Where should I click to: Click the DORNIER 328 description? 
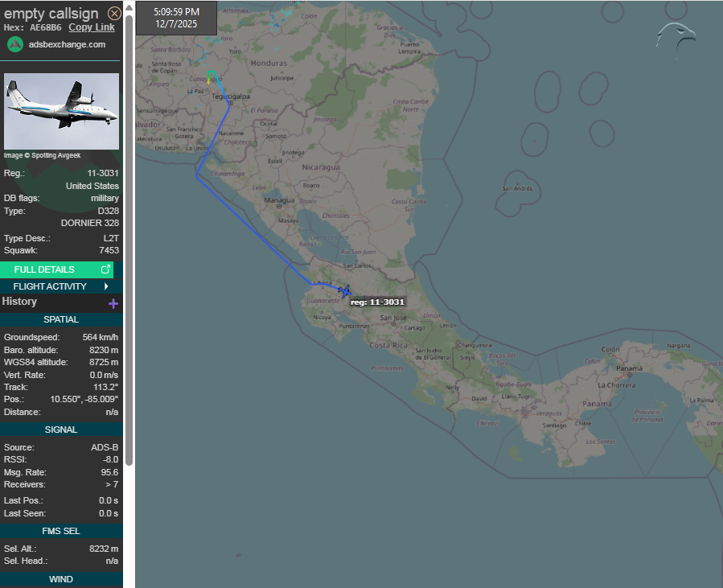pos(90,223)
